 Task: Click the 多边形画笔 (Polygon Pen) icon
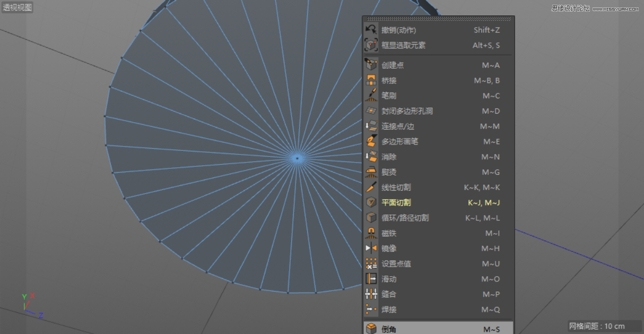[x=371, y=141]
